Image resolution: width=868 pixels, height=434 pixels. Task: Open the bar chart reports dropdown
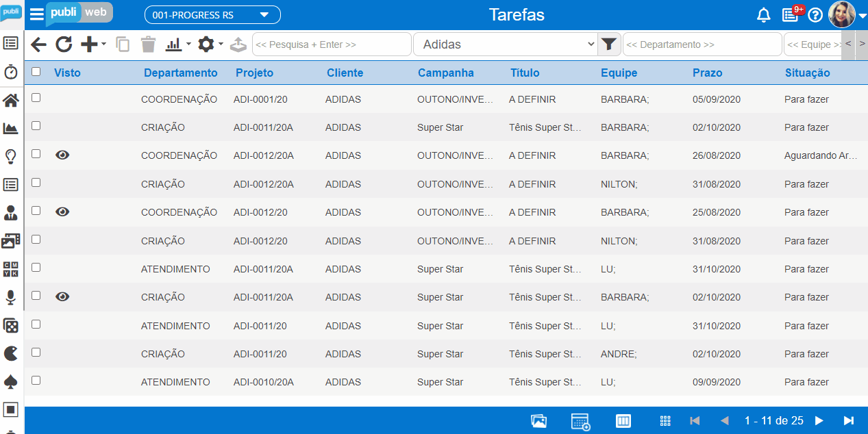(178, 44)
